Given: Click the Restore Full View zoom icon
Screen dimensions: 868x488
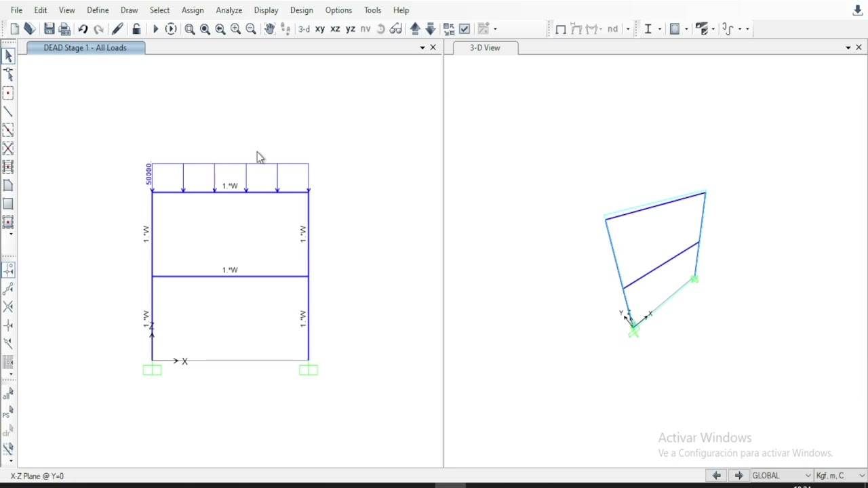Looking at the screenshot, I should tap(205, 28).
